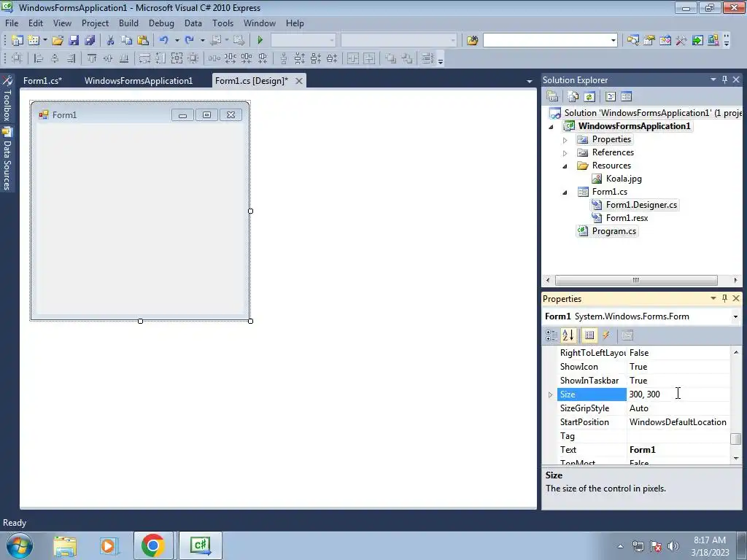Screen dimensions: 747x560
Task: Open the document tab list dropdown
Action: click(530, 82)
